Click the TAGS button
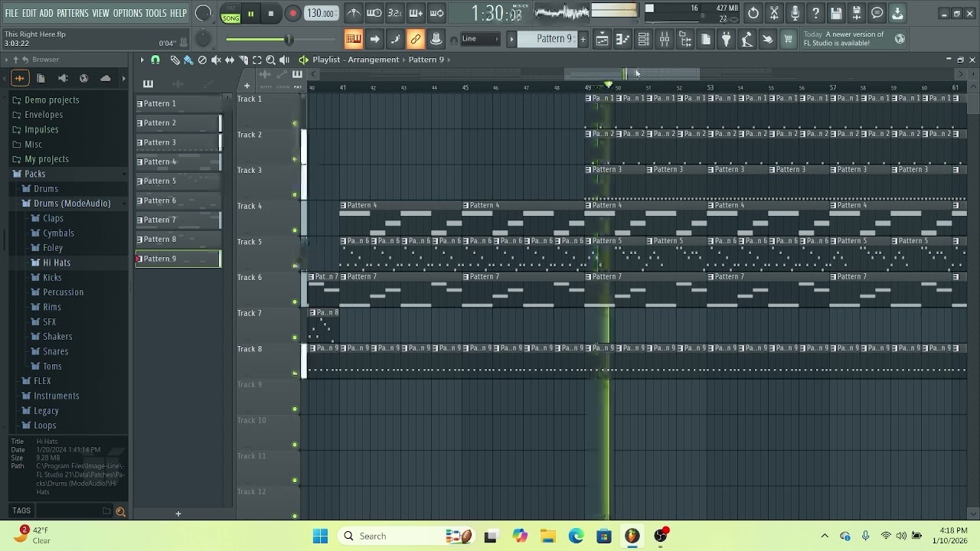 (x=21, y=510)
